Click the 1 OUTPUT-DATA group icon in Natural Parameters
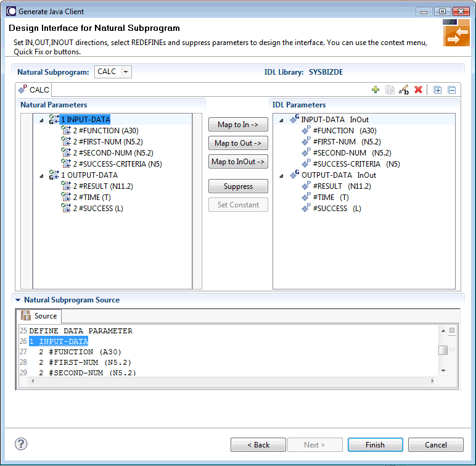 54,175
